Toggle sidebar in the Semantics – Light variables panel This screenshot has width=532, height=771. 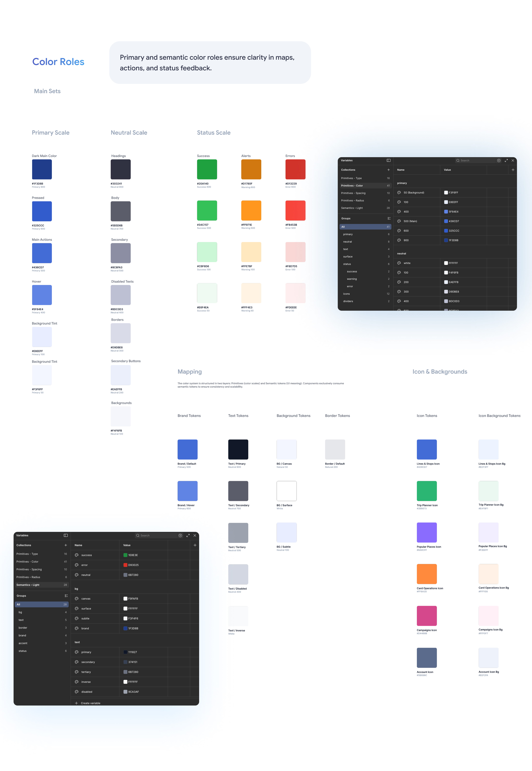pos(66,536)
